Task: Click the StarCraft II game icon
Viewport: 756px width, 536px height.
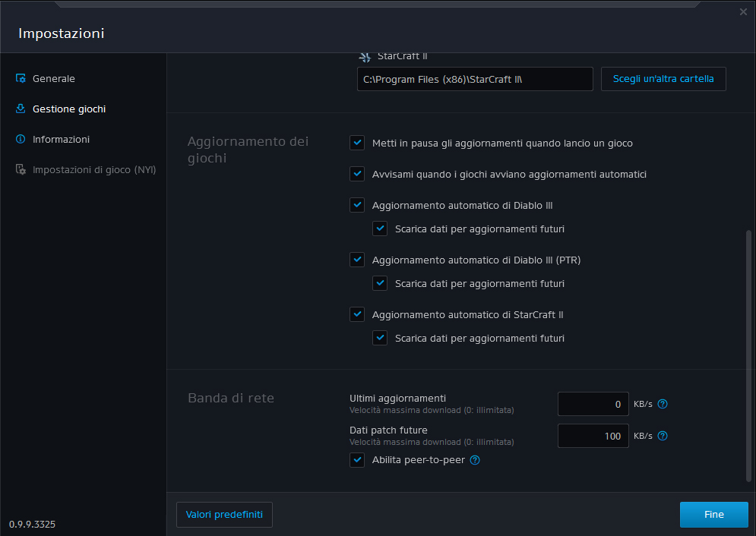Action: point(364,56)
